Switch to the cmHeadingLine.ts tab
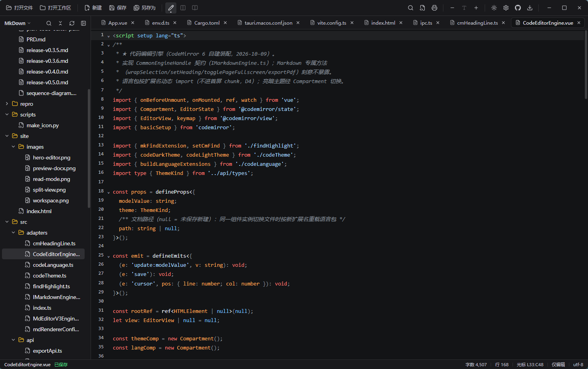Image resolution: width=588 pixels, height=369 pixels. (477, 23)
